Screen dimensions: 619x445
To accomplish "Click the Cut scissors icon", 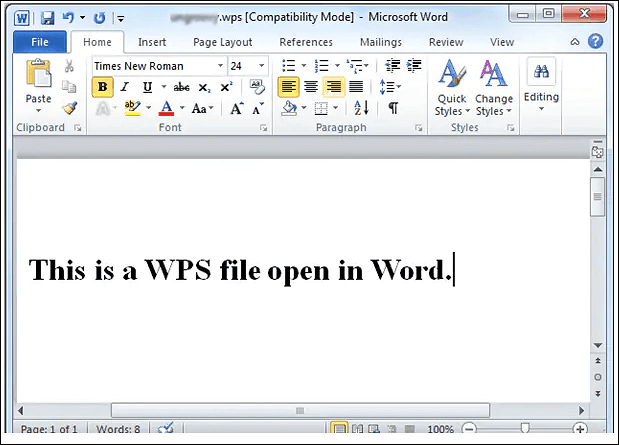I will (69, 66).
